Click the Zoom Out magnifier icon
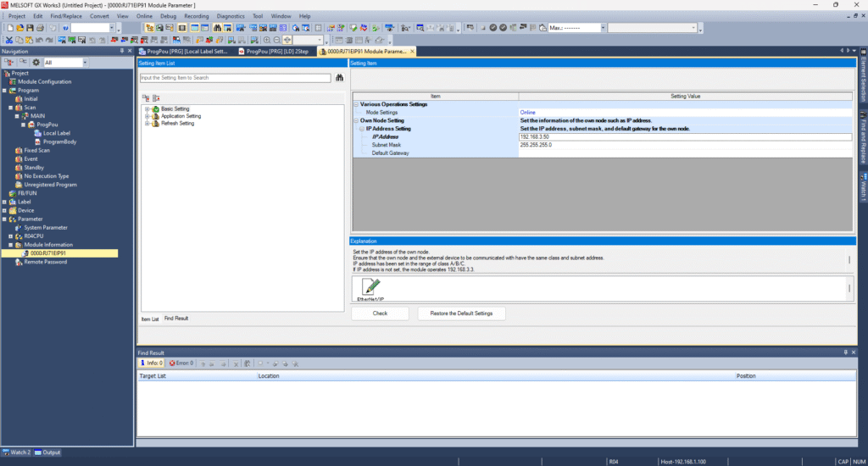This screenshot has height=466, width=868. (x=277, y=40)
